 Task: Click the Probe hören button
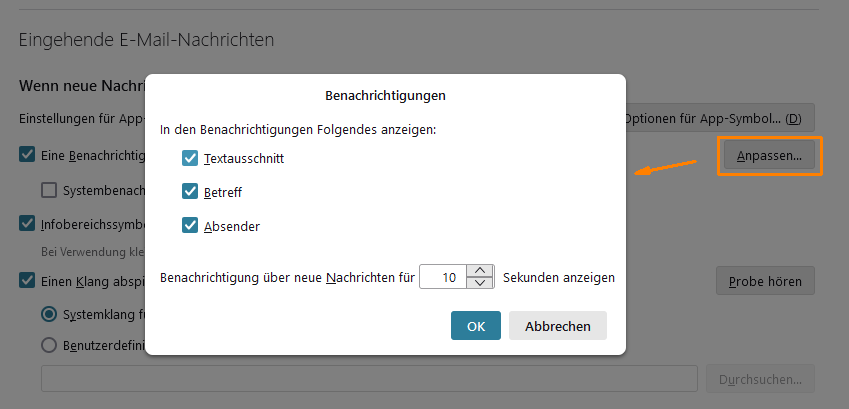coord(765,281)
